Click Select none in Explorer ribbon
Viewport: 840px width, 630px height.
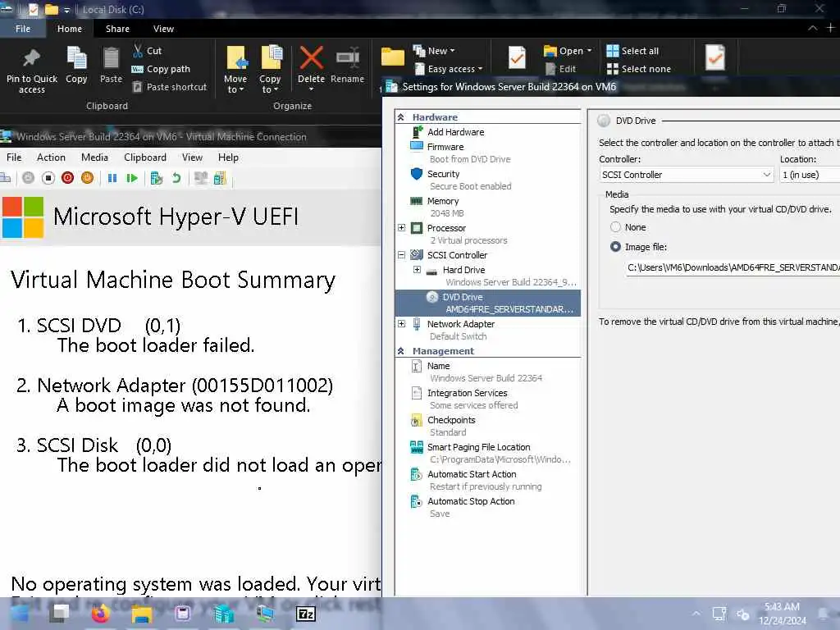(638, 69)
